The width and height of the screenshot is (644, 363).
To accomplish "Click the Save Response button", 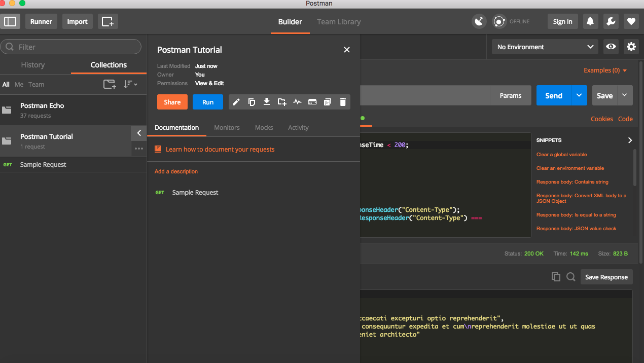I will pyautogui.click(x=606, y=277).
